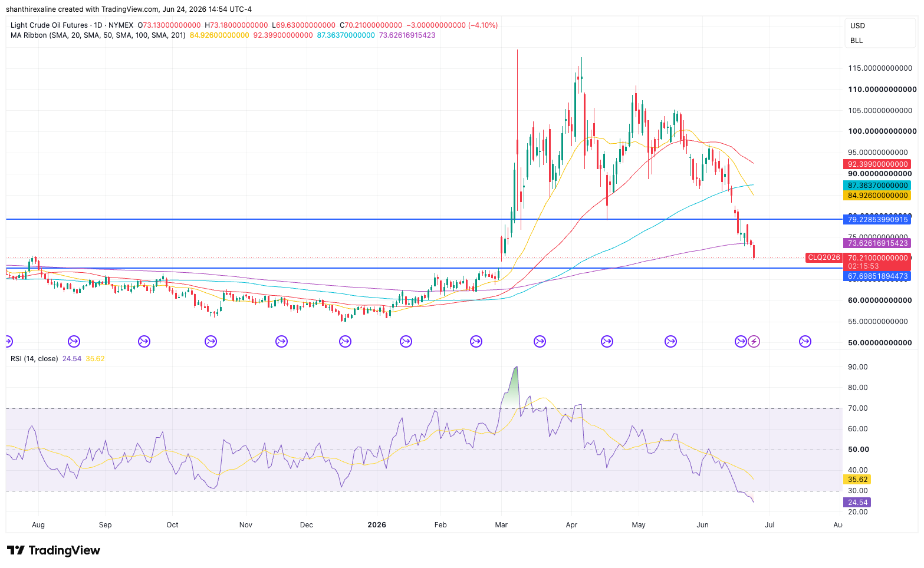The image size is (924, 568).
Task: Click the contract switch icon between Apr and May
Action: coord(607,341)
